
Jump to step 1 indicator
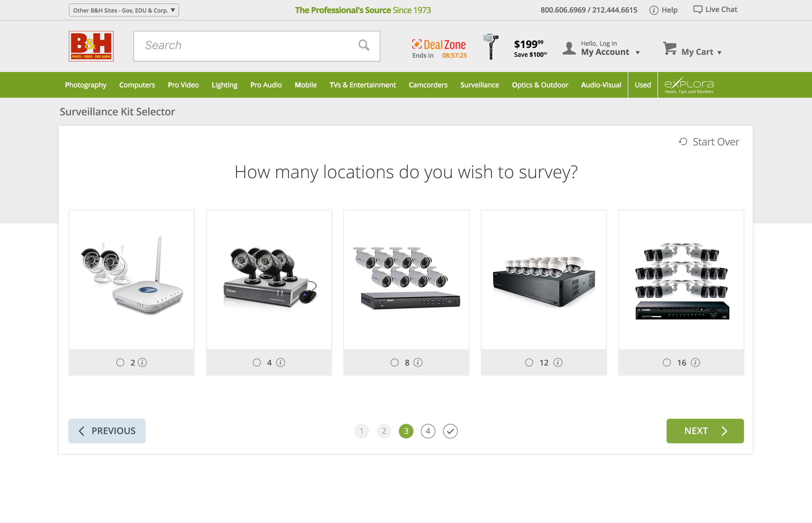(362, 431)
